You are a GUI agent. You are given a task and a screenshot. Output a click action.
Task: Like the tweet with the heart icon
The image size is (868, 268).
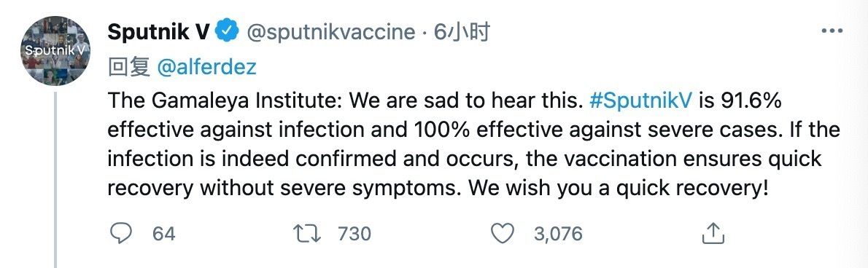coord(503,234)
